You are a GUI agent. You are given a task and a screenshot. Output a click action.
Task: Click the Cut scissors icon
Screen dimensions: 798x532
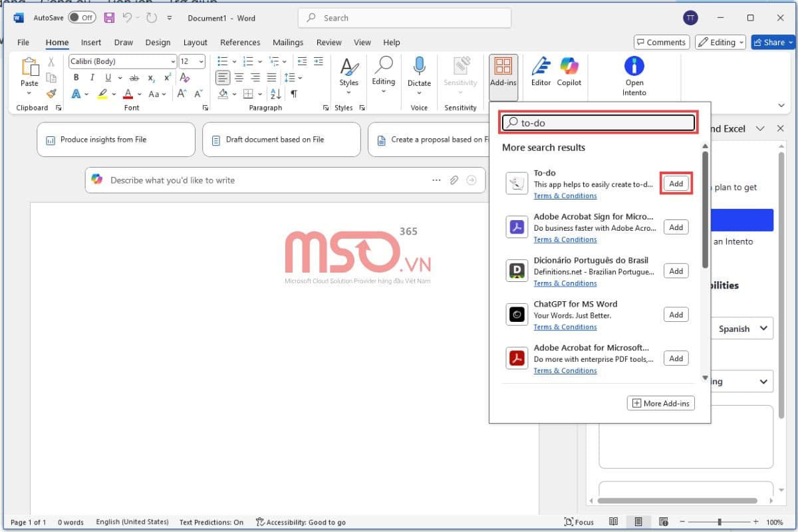51,62
